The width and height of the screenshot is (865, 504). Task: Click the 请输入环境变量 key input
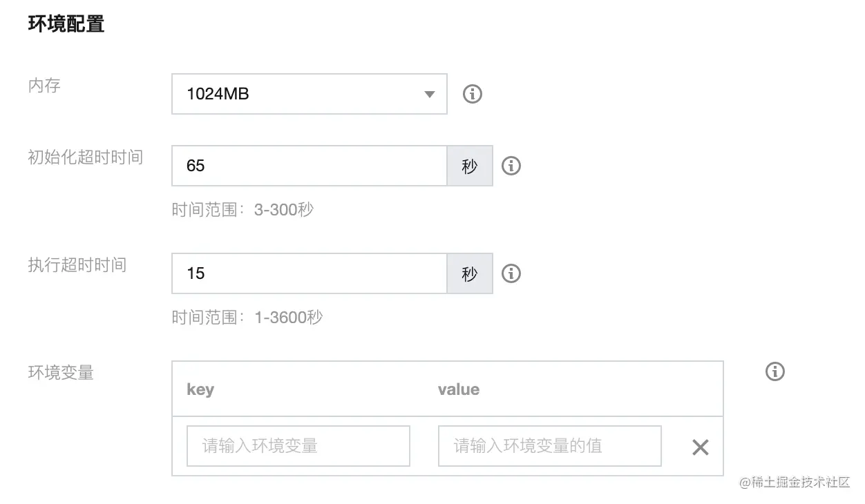pyautogui.click(x=298, y=446)
